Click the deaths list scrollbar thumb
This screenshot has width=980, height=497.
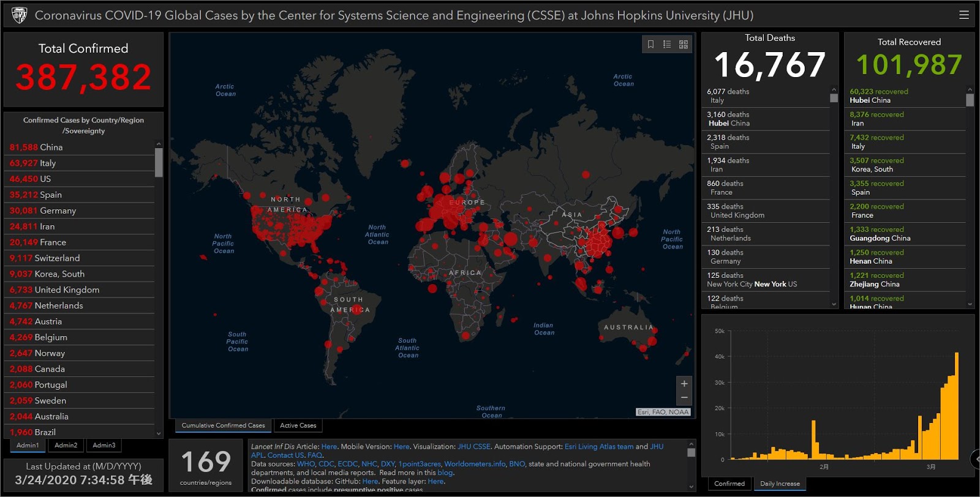[x=834, y=98]
